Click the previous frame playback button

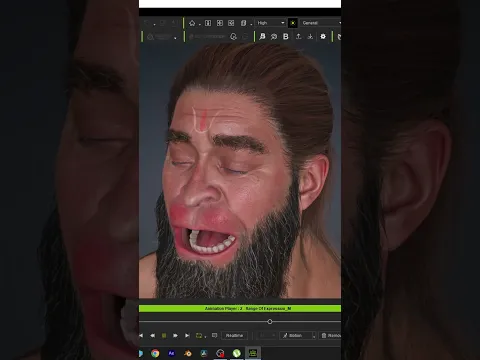point(152,335)
